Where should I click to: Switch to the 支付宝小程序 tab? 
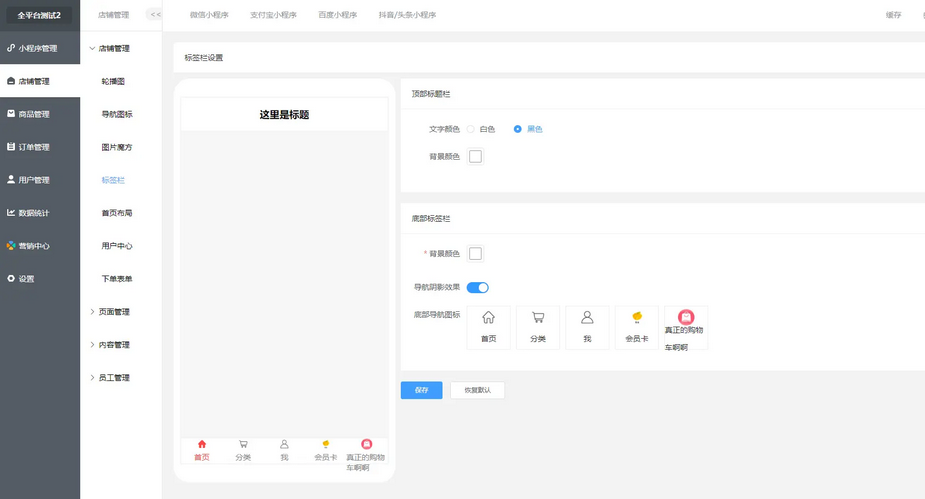click(x=273, y=15)
